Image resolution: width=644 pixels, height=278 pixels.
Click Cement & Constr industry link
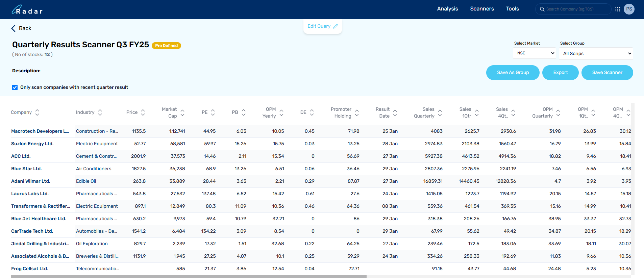click(x=96, y=156)
